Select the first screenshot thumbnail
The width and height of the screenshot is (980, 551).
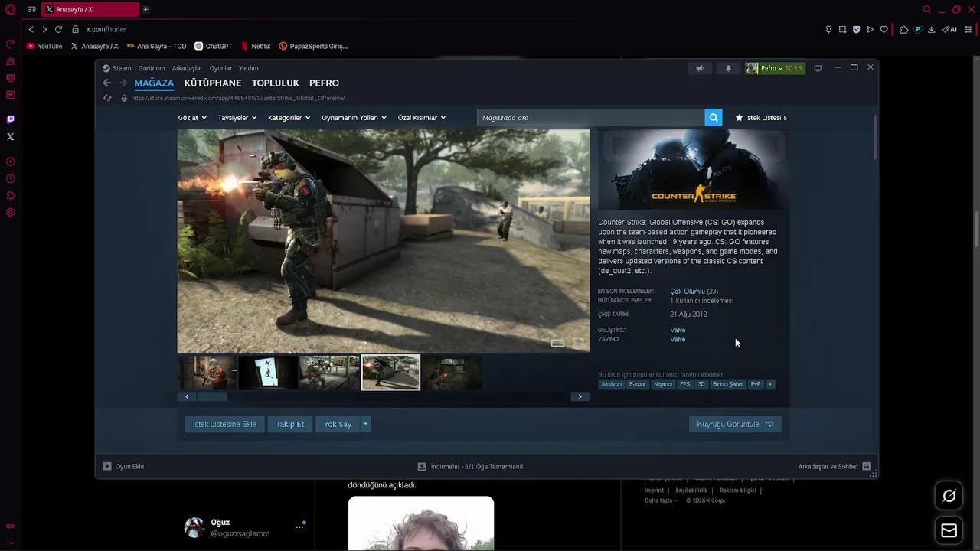tap(207, 372)
